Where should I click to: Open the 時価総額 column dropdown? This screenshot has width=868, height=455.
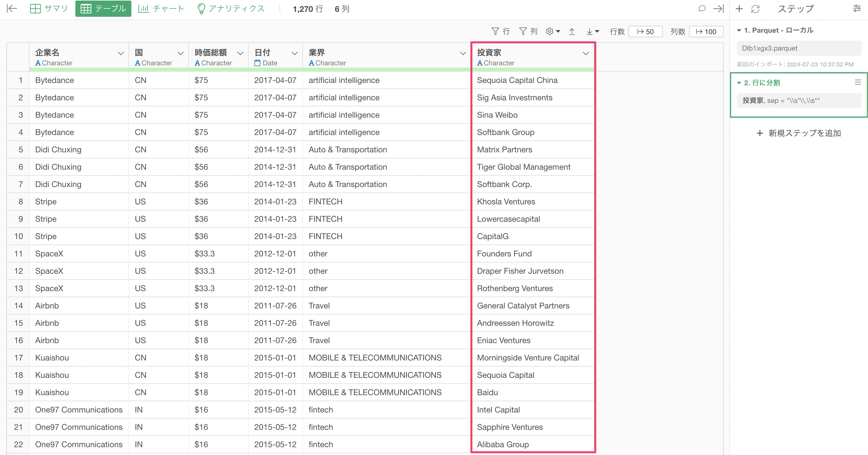pos(240,53)
